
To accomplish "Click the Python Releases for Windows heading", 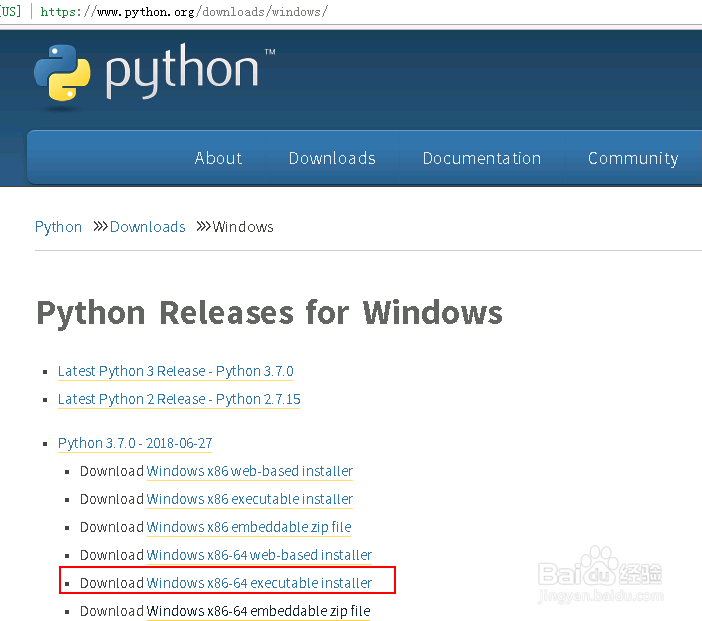I will click(x=270, y=313).
